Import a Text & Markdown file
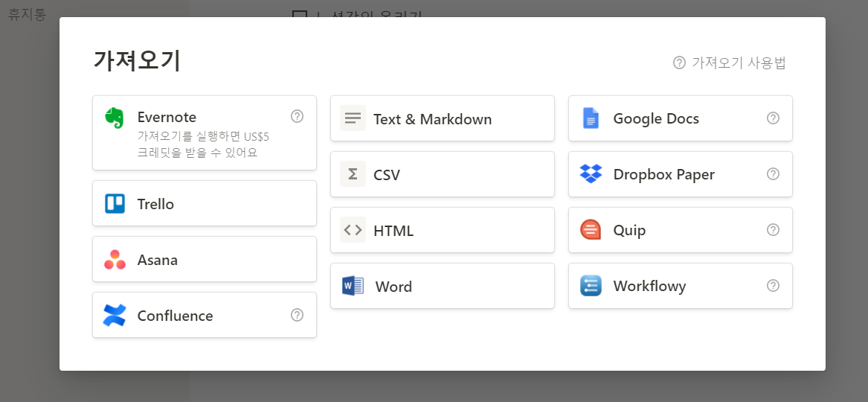 (443, 118)
